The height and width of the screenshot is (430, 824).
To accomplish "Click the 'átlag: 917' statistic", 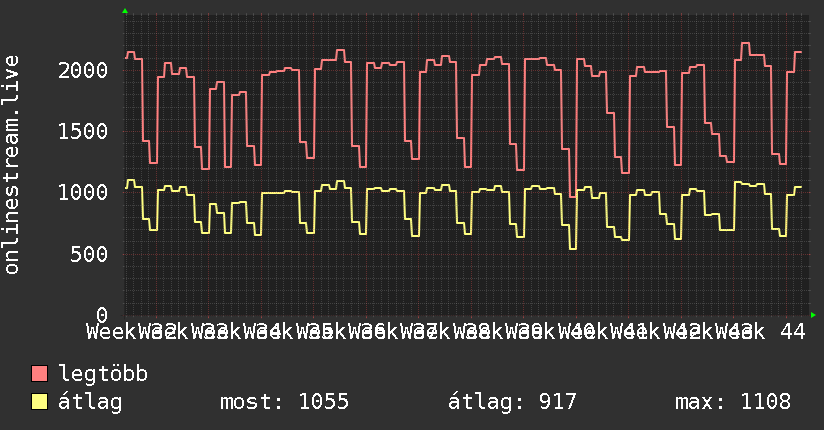I will pyautogui.click(x=512, y=402).
